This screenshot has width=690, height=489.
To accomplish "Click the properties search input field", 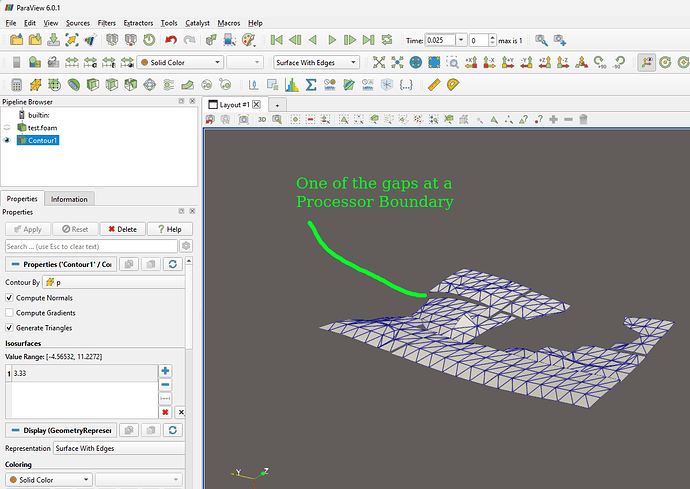I will point(90,246).
